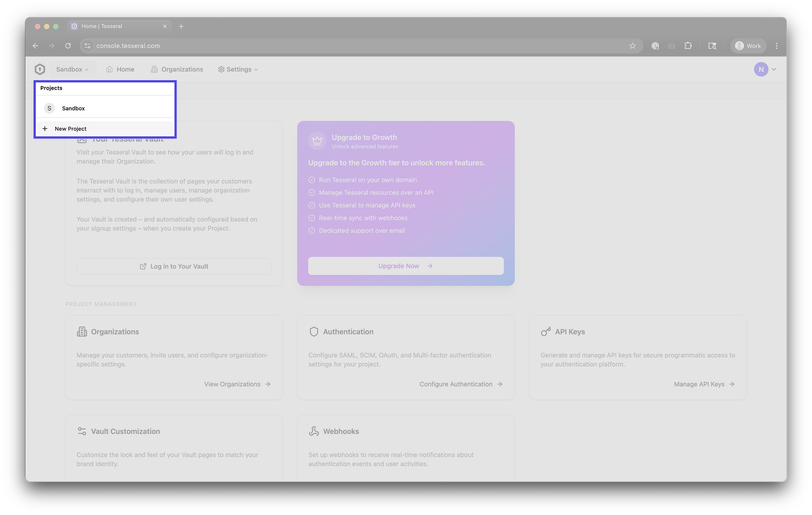The image size is (812, 515).
Task: Click browser Back arrow
Action: point(36,46)
